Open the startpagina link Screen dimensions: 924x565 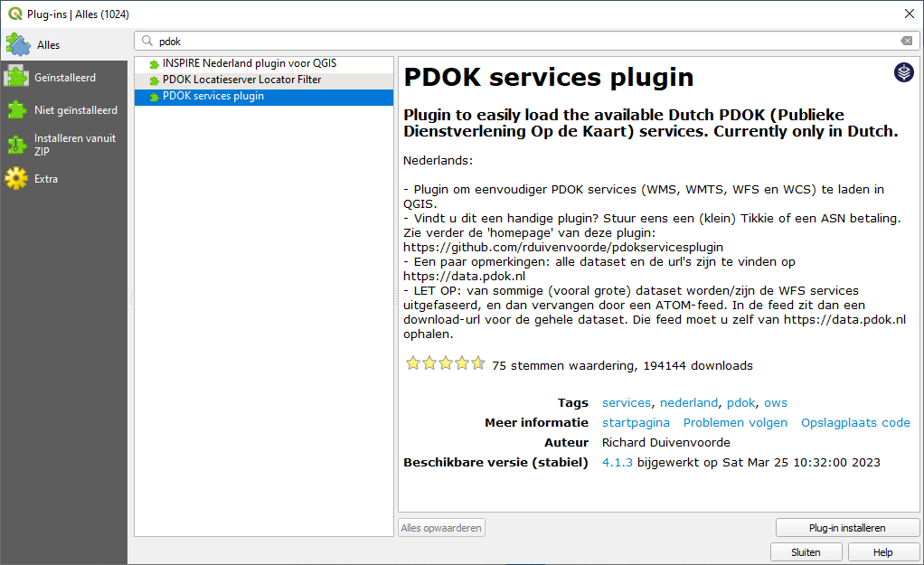tap(636, 422)
